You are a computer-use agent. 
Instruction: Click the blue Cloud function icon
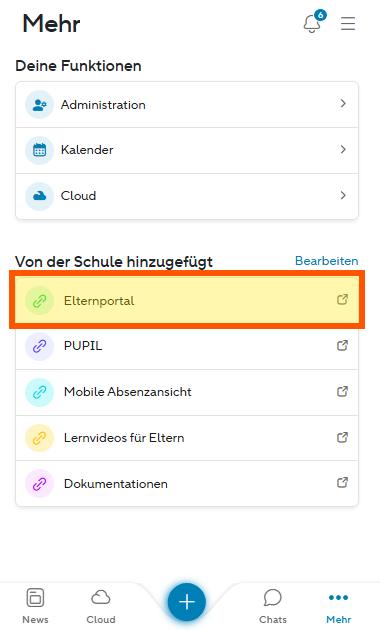(39, 196)
